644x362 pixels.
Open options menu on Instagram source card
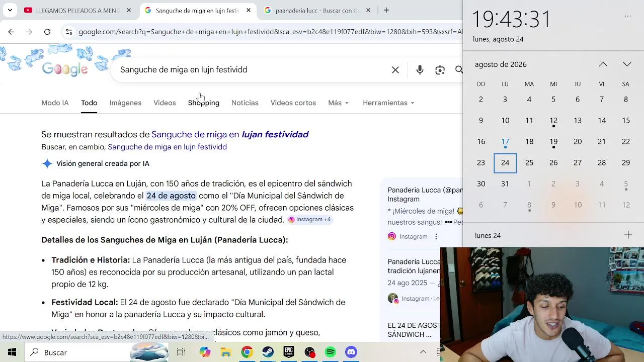tap(436, 236)
